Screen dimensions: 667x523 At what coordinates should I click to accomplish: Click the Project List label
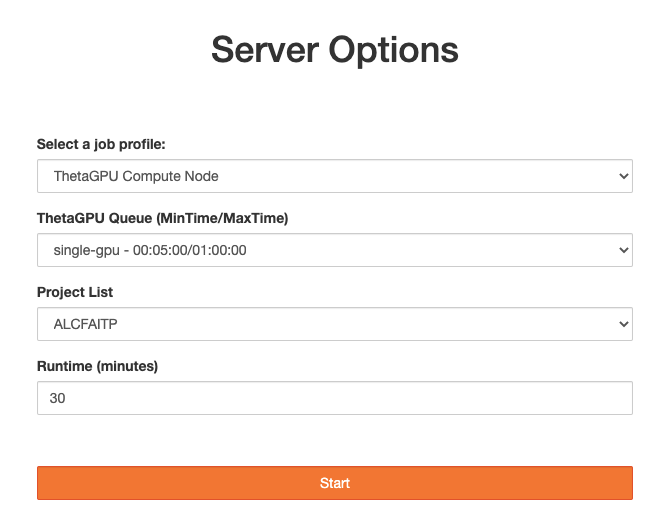point(75,292)
